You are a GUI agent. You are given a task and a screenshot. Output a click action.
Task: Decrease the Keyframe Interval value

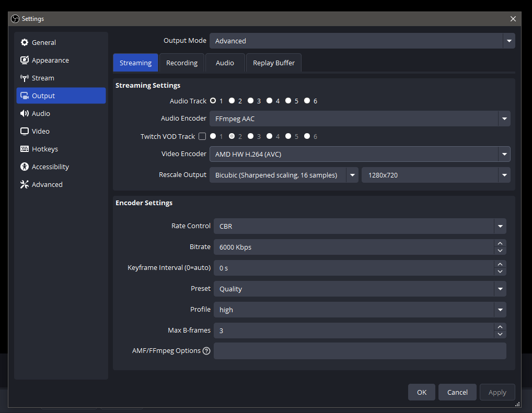coord(500,272)
